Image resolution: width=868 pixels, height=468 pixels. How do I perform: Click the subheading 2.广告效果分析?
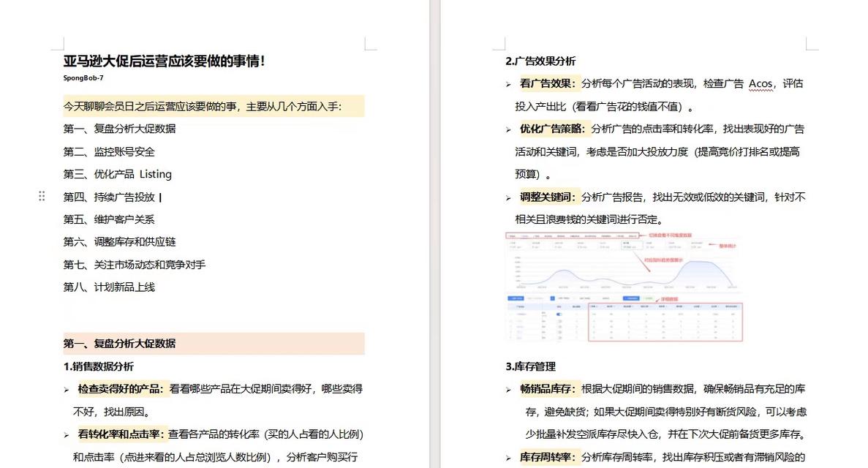point(540,61)
